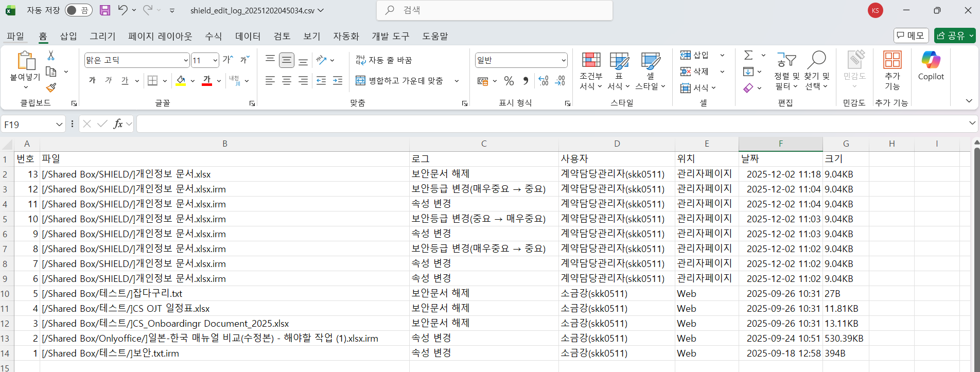The width and height of the screenshot is (980, 372).
Task: Open Conditional Formatting (조건부 서식) menu
Action: [x=591, y=70]
